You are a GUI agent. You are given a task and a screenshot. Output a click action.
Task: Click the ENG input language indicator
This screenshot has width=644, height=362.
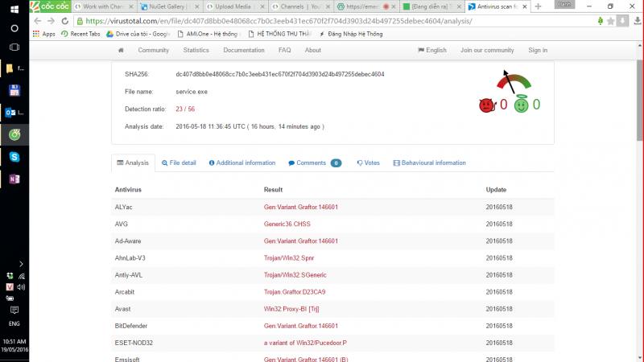coord(14,323)
